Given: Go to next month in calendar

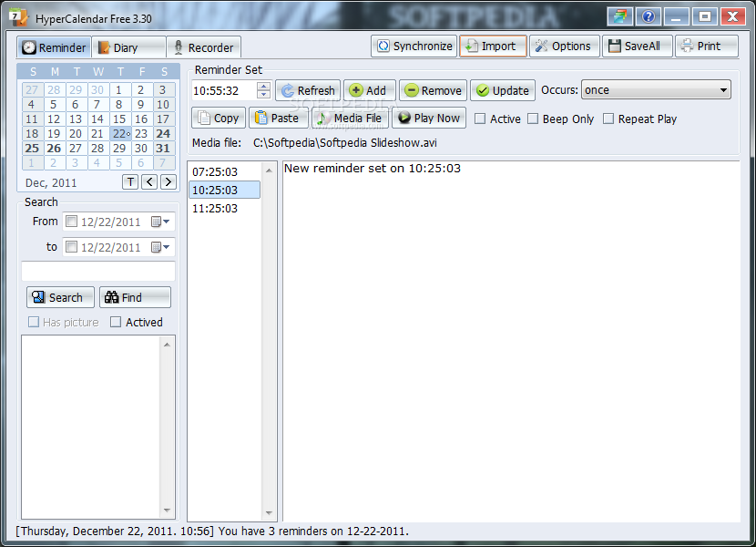Looking at the screenshot, I should pyautogui.click(x=169, y=182).
